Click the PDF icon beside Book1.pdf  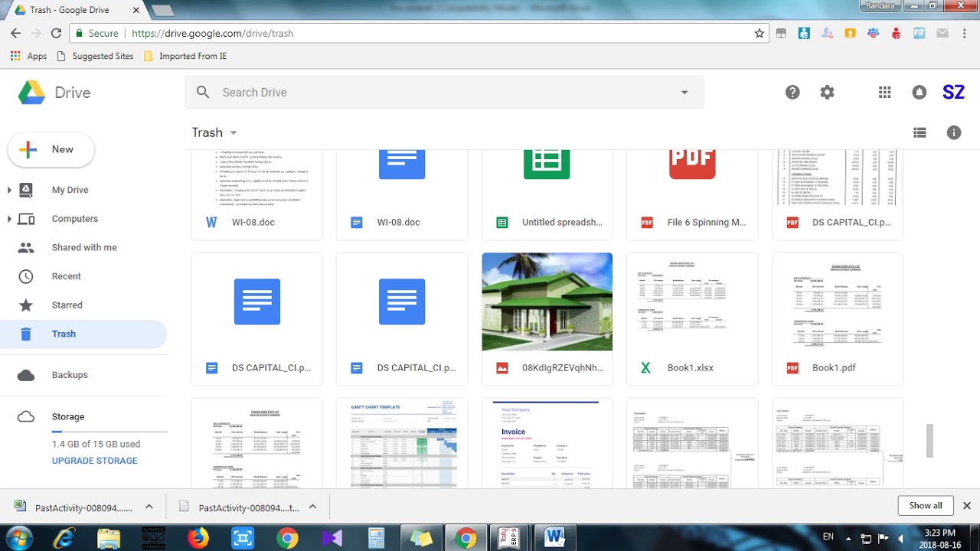[792, 367]
